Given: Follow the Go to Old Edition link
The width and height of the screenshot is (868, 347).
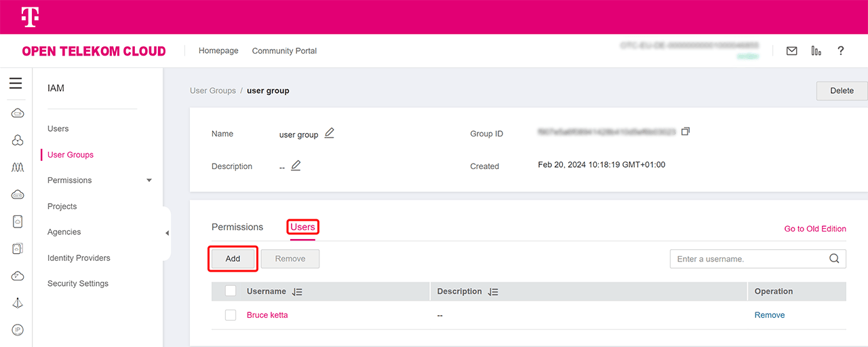Looking at the screenshot, I should (815, 229).
